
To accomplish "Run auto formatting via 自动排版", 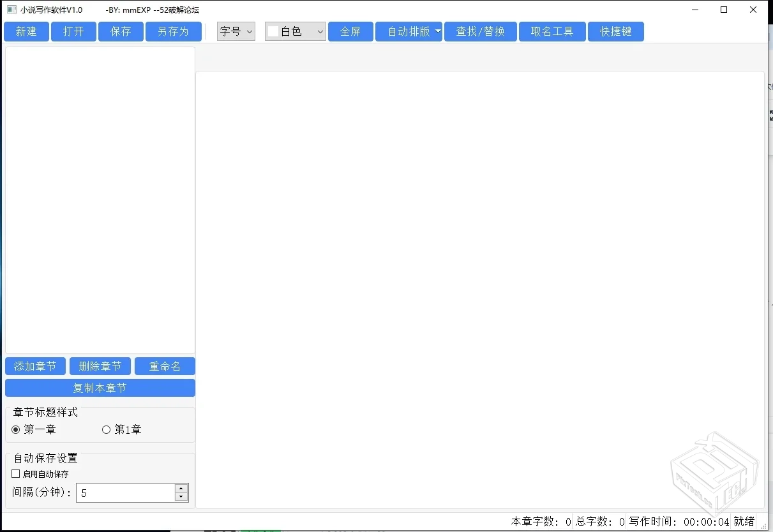I will 409,31.
